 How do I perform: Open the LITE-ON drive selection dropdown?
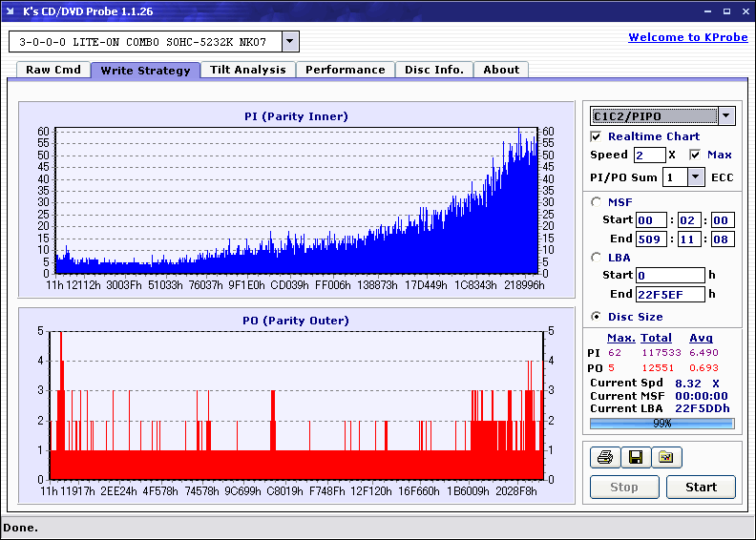(x=290, y=42)
